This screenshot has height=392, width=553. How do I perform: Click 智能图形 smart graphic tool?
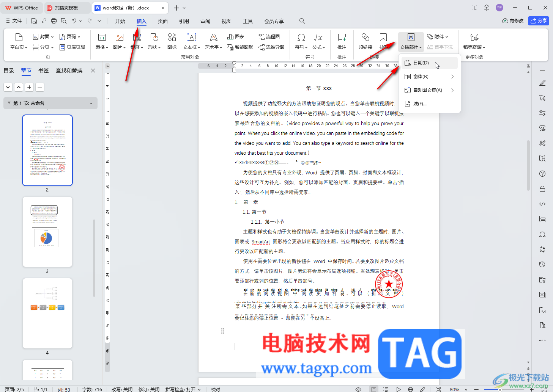click(240, 47)
